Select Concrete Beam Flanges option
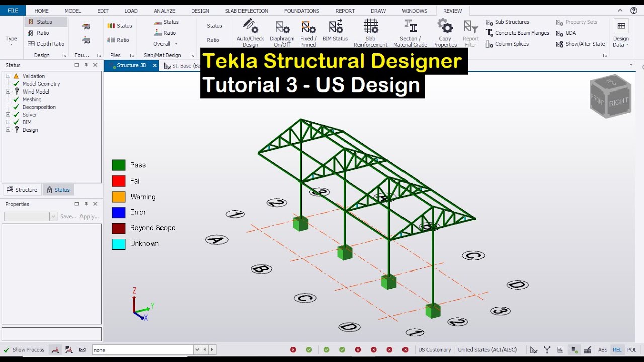This screenshot has height=362, width=644. (x=517, y=33)
